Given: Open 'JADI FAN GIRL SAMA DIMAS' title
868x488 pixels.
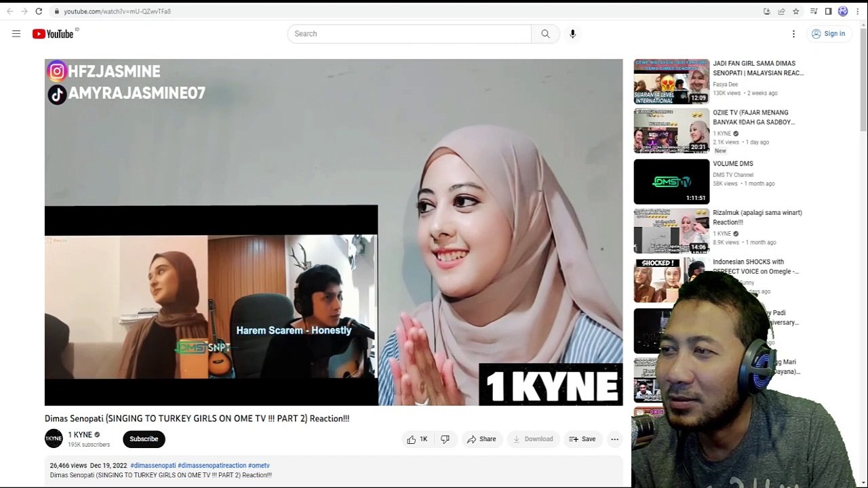Looking at the screenshot, I should [758, 68].
